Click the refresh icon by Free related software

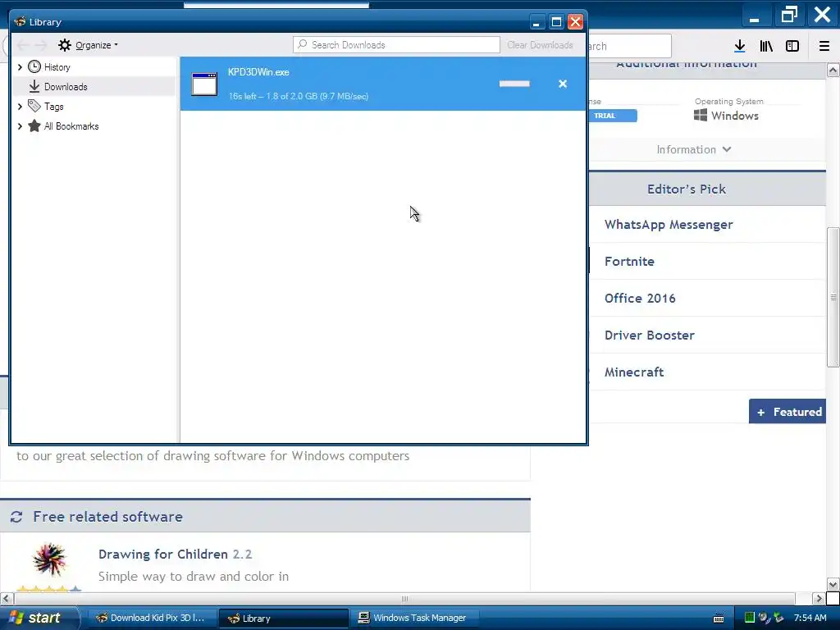pos(16,517)
